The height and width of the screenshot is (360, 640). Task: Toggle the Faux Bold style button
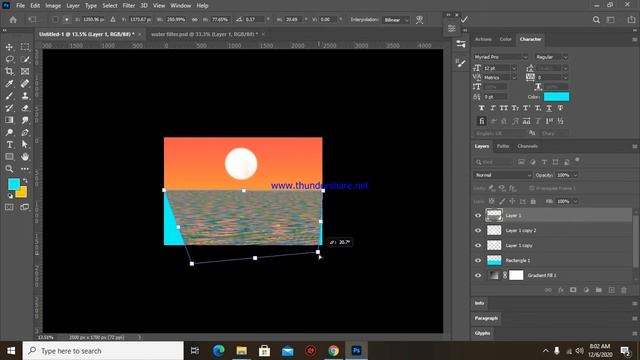point(482,108)
